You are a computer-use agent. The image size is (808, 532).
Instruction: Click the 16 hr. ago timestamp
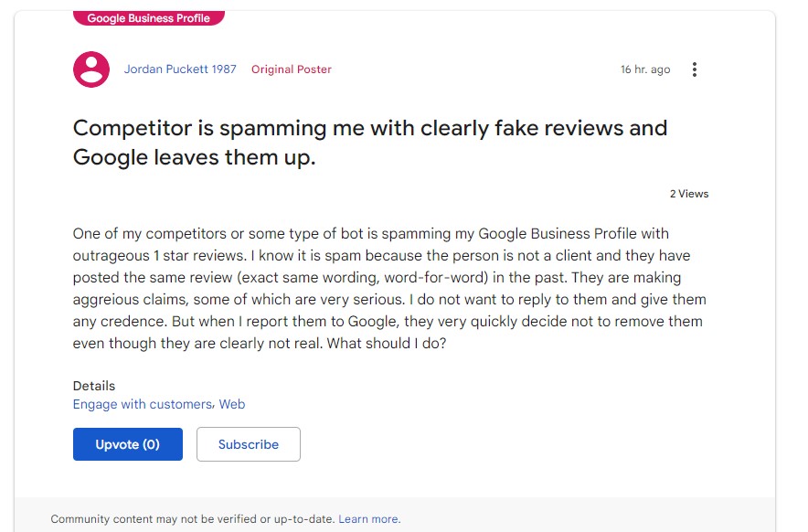(645, 69)
